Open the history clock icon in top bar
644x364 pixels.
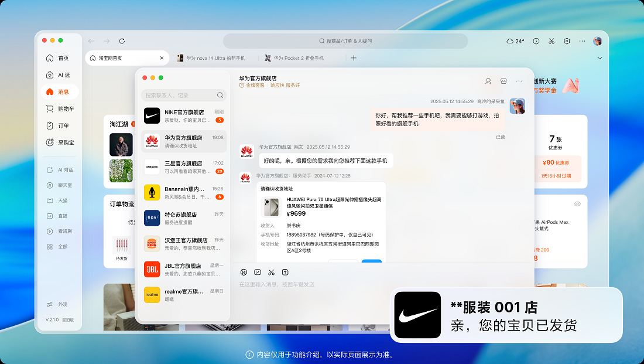(x=536, y=41)
